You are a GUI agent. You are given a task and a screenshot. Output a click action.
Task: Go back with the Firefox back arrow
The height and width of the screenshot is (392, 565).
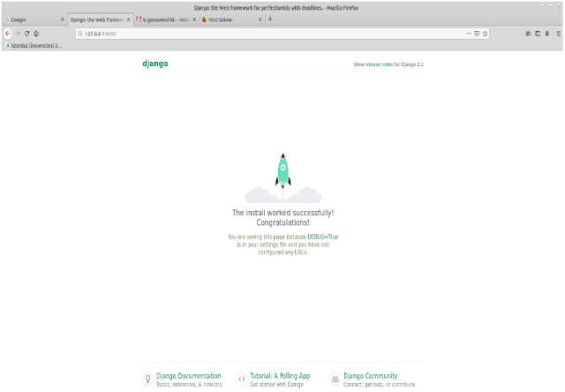point(8,34)
